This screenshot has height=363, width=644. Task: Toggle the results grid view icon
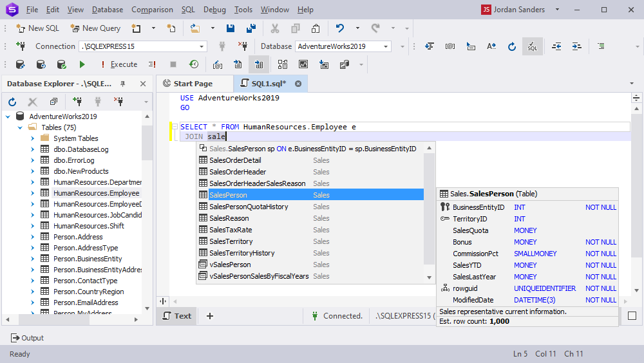click(259, 64)
